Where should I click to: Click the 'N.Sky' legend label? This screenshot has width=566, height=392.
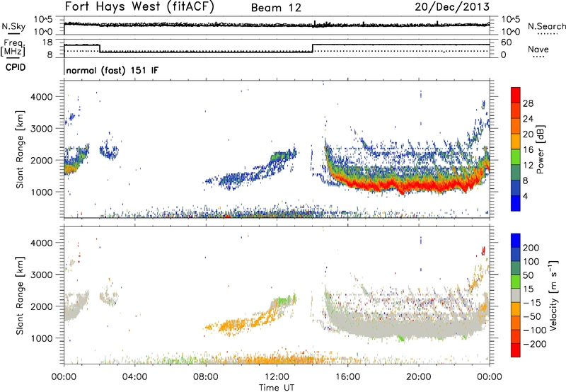point(13,26)
